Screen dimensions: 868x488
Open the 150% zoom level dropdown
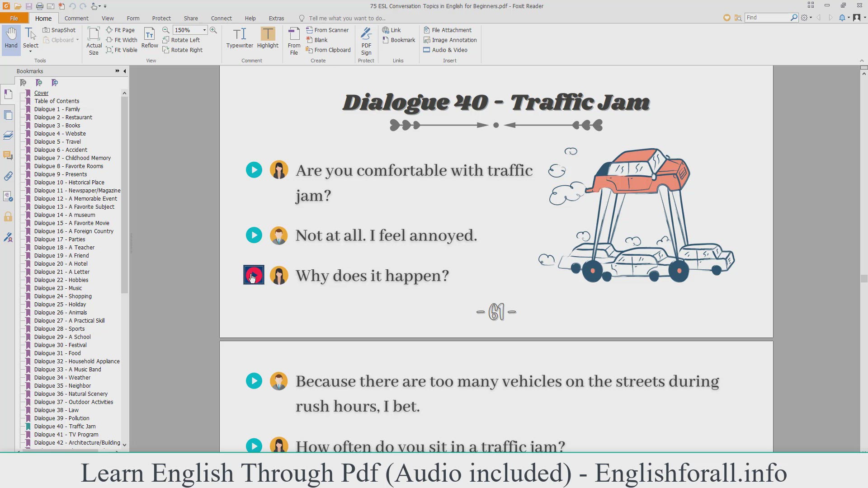[204, 30]
